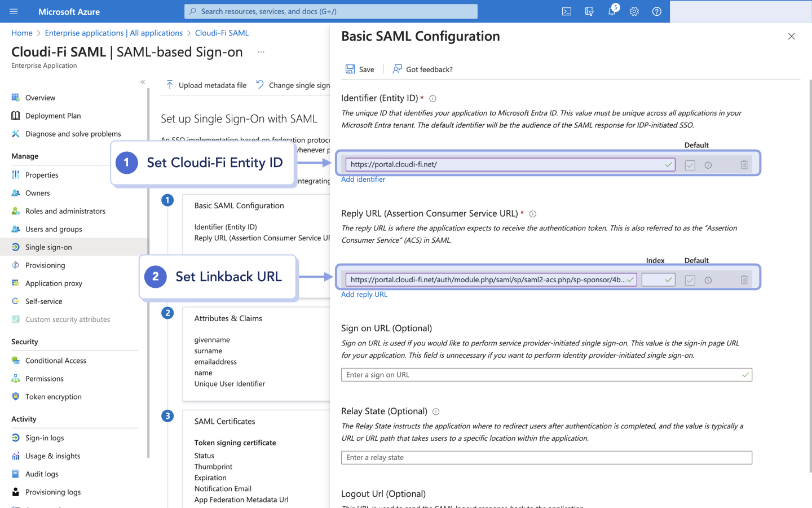Select Users and groups in the sidebar
This screenshot has height=508, width=812.
pos(54,229)
